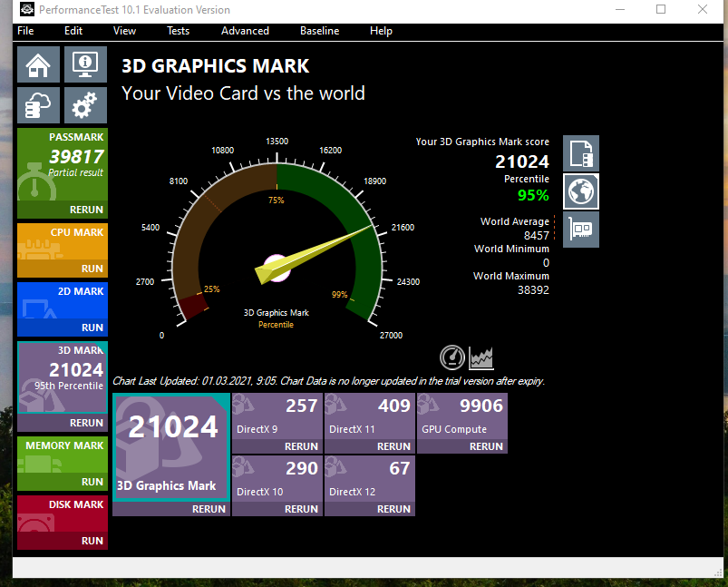Image resolution: width=728 pixels, height=587 pixels.
Task: Select the large 3D Graphics Mark 21024 tile
Action: point(171,447)
